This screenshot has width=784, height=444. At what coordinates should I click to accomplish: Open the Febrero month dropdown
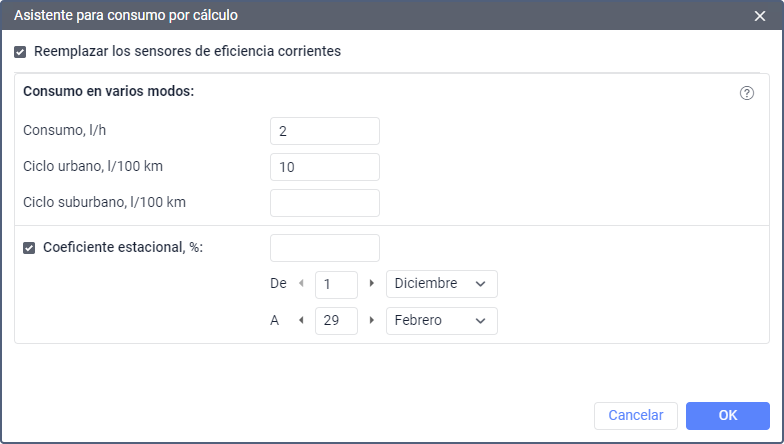(441, 321)
